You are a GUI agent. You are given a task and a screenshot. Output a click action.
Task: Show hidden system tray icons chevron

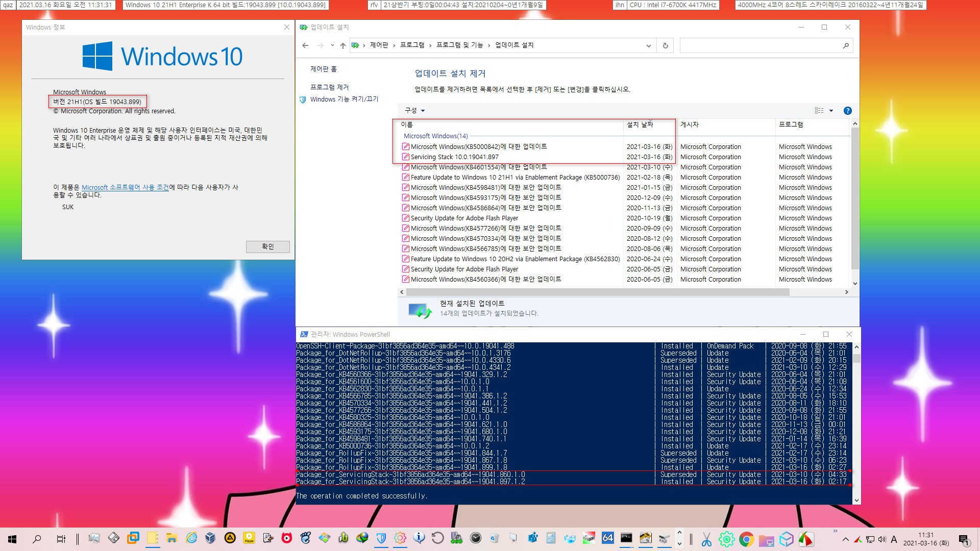[846, 539]
